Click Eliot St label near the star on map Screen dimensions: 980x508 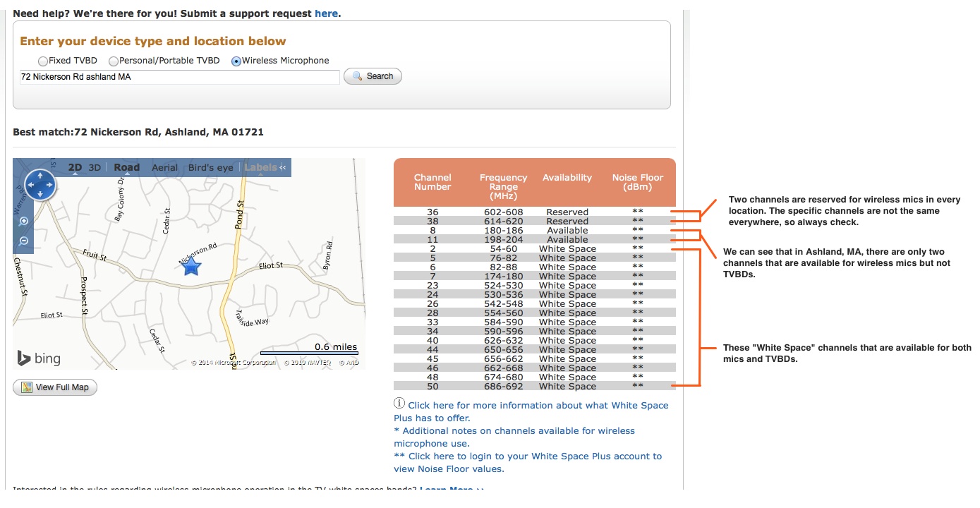(x=271, y=266)
